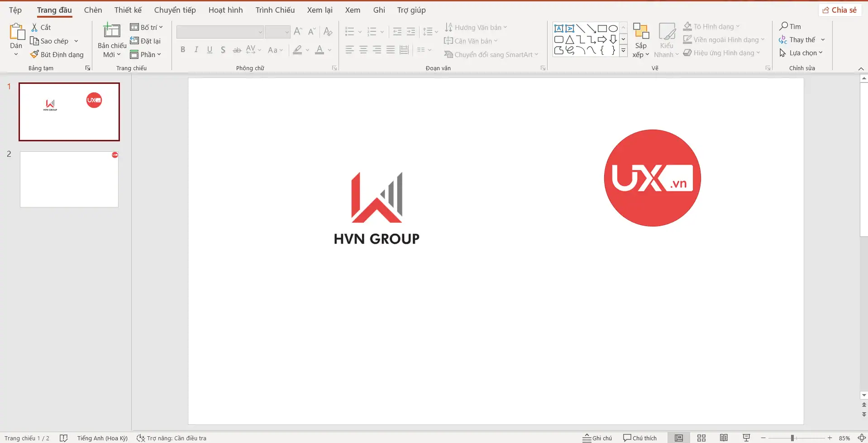Increase the font size
Viewport: 868px width, 443px height.
(x=297, y=31)
